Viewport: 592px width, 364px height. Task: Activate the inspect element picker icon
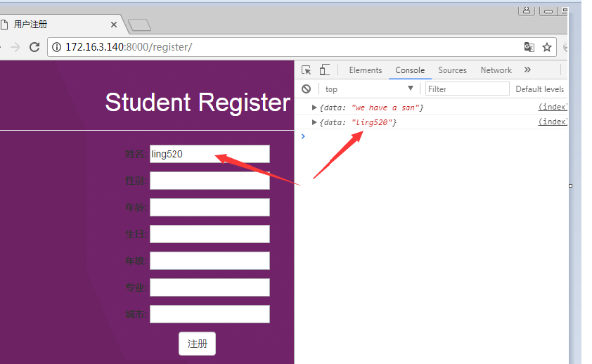click(x=306, y=70)
